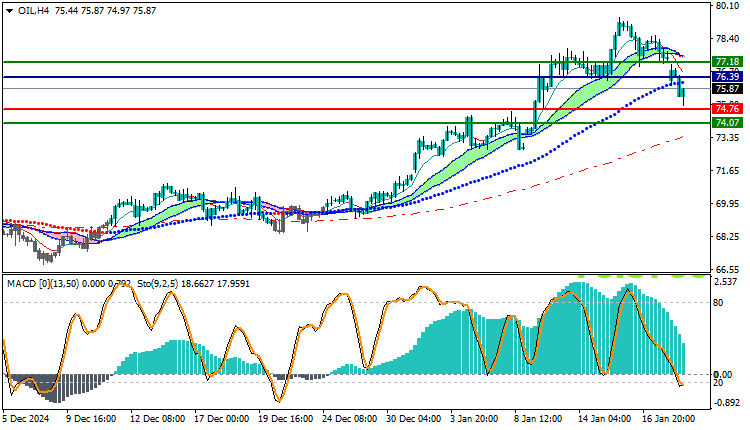Image resolution: width=750 pixels, height=430 pixels.
Task: Click the 12 Dec 08:00 time label
Action: tap(157, 419)
